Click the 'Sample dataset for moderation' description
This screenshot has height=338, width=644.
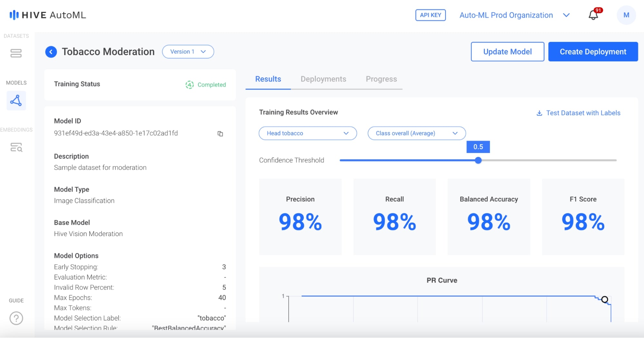[x=100, y=167]
